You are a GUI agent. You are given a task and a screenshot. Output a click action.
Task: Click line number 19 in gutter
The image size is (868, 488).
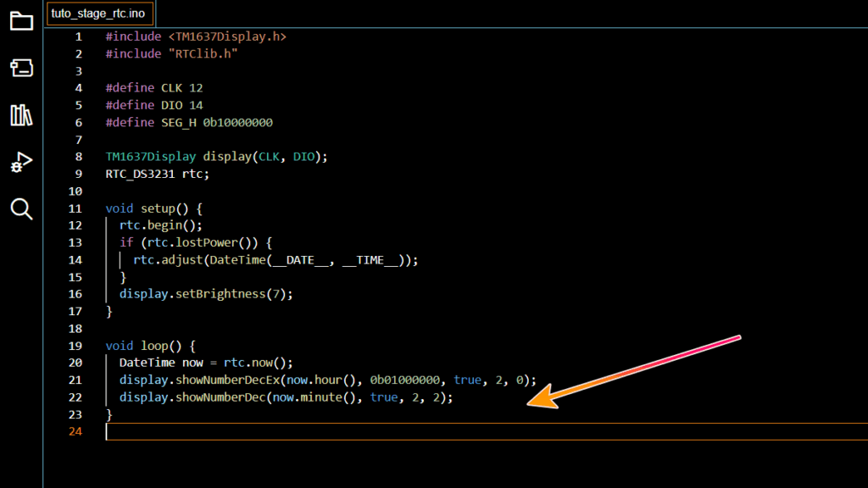point(75,346)
